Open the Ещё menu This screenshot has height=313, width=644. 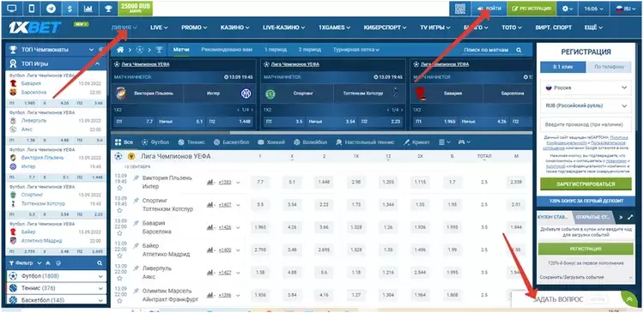tap(593, 27)
